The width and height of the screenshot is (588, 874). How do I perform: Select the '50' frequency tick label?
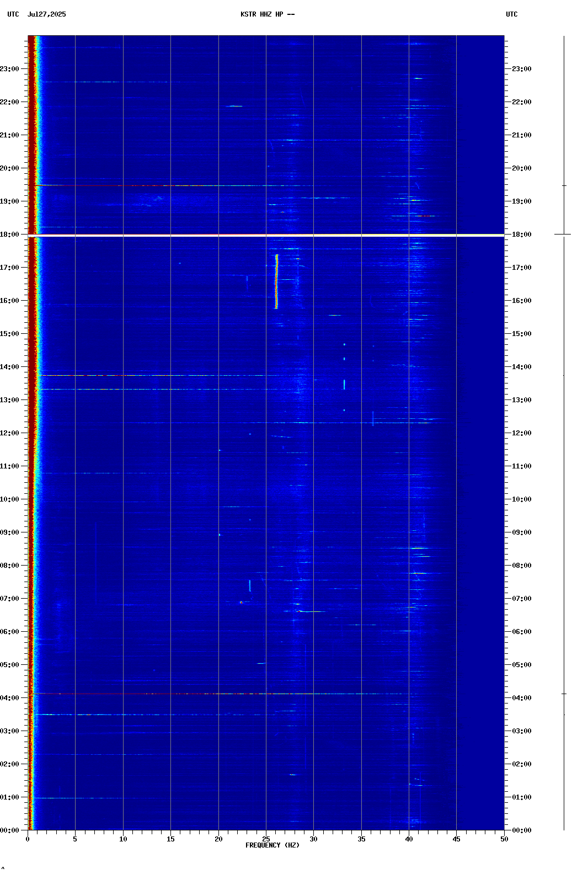504,839
